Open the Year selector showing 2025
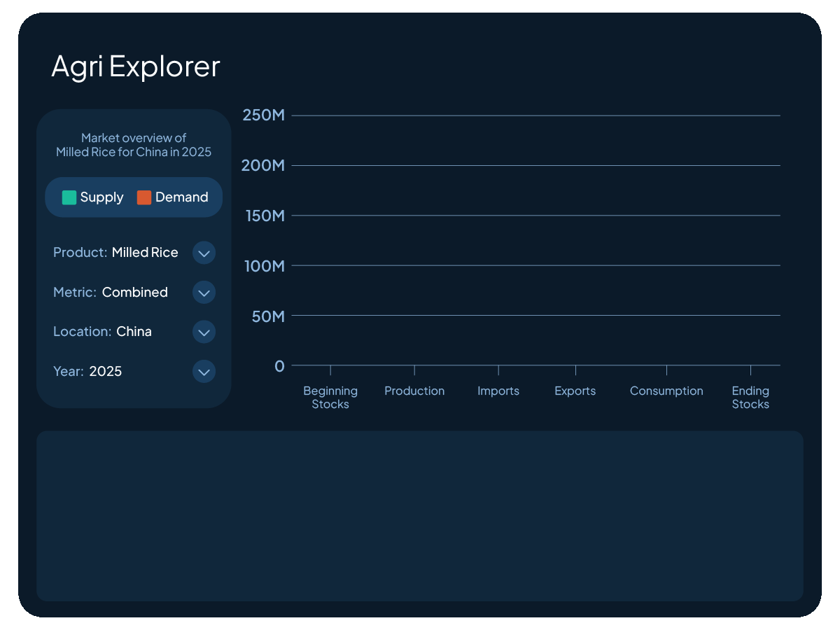Image resolution: width=840 pixels, height=630 pixels. pyautogui.click(x=105, y=372)
